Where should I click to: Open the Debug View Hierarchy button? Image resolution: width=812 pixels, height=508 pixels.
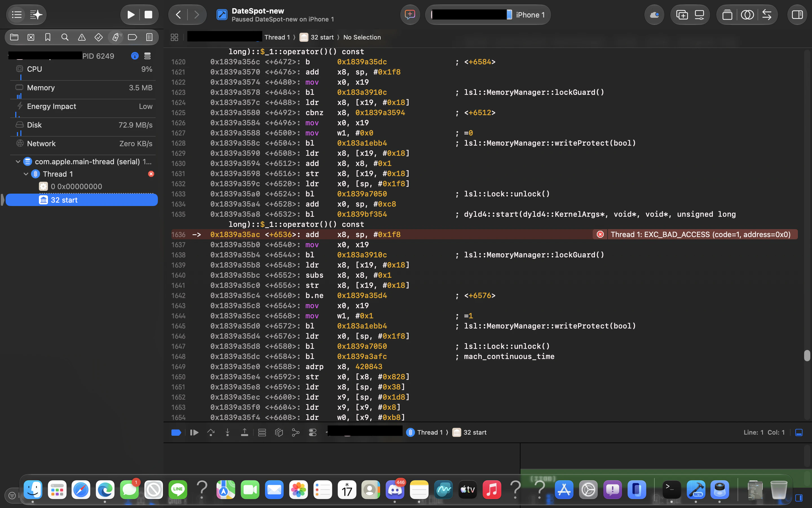[262, 432]
